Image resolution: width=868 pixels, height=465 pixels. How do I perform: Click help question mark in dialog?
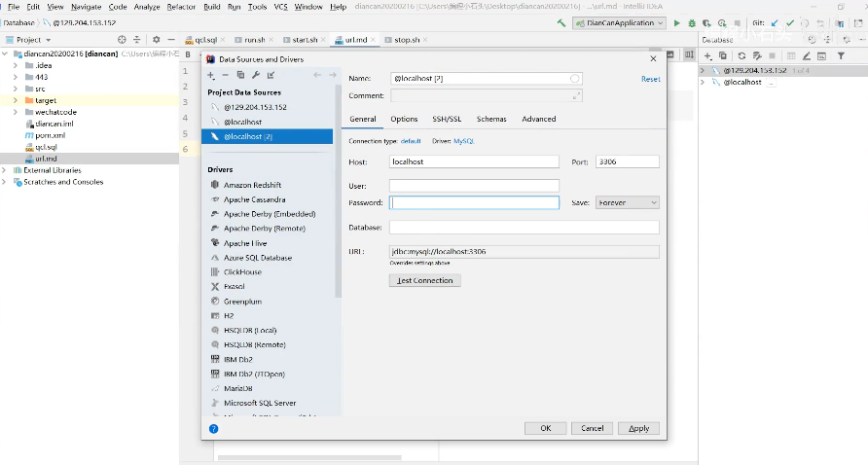214,428
